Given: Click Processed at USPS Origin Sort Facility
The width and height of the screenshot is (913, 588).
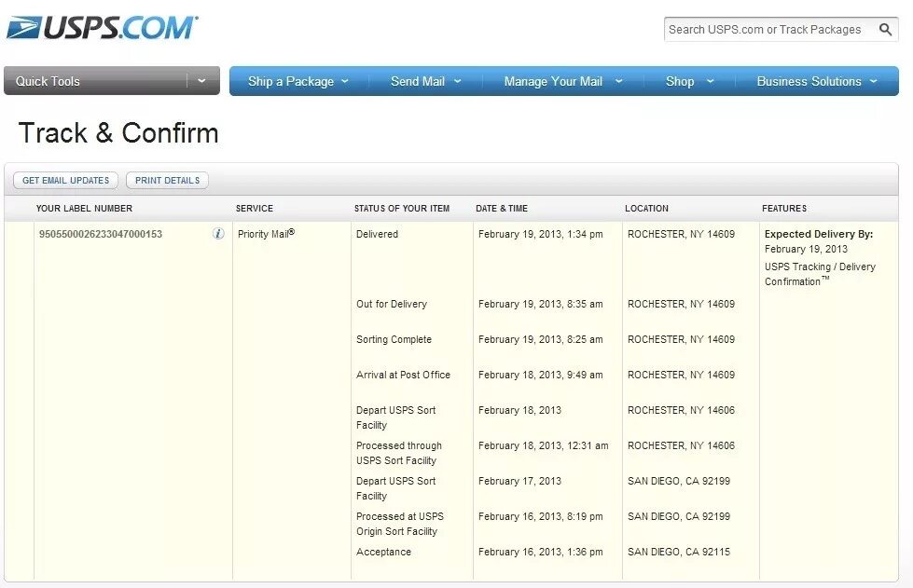Looking at the screenshot, I should (x=399, y=524).
